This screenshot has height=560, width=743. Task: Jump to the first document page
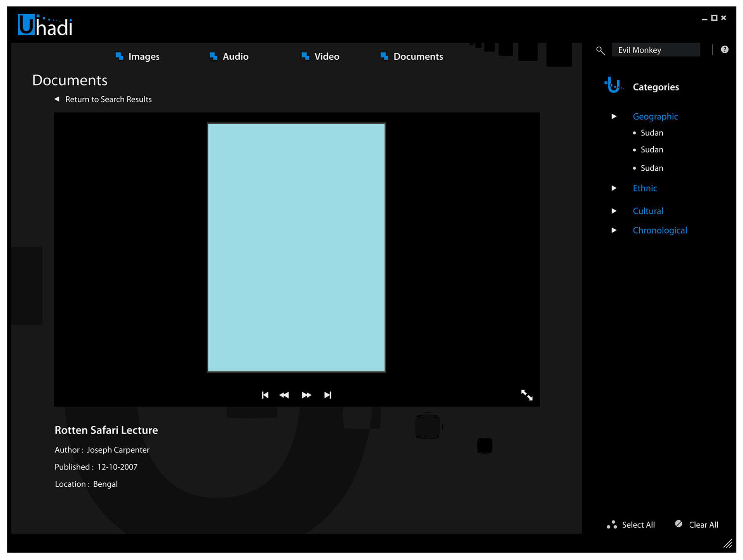point(265,395)
